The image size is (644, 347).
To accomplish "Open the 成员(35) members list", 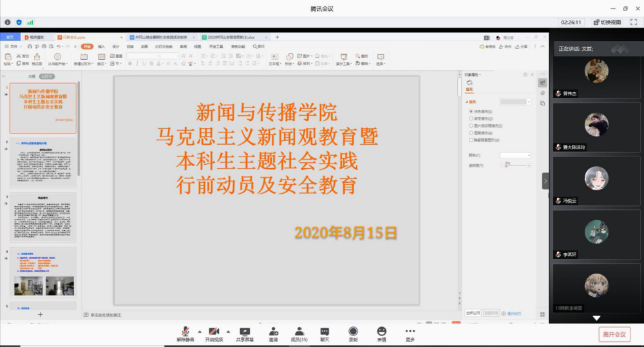I will 299,331.
